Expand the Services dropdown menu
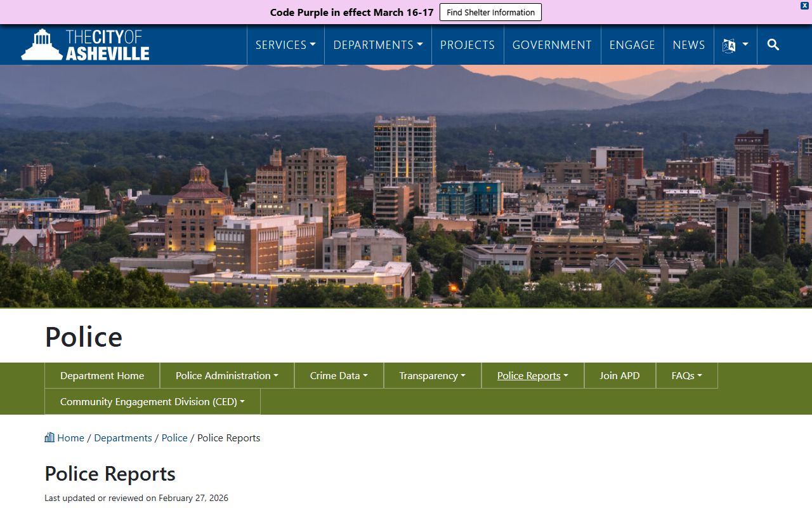The image size is (812, 508). point(285,45)
